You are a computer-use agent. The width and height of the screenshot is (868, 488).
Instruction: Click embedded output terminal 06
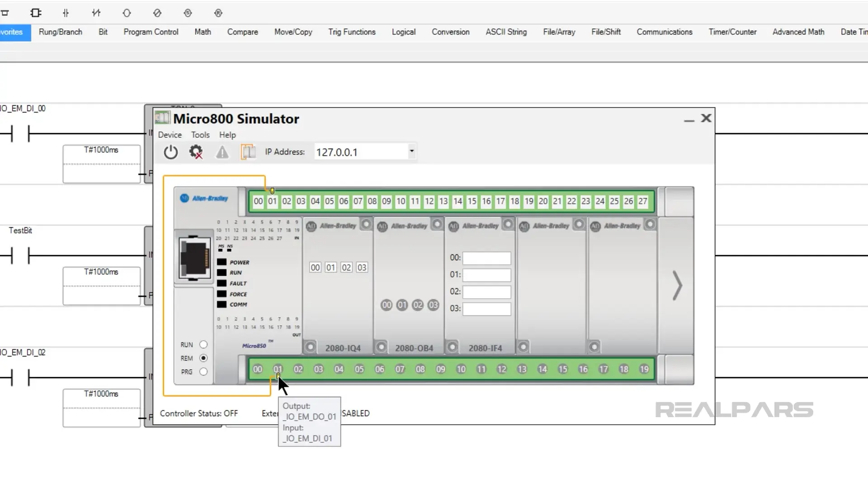pos(380,369)
